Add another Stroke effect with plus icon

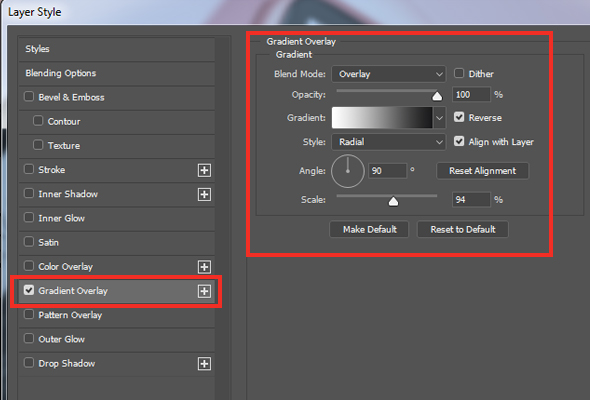tap(204, 170)
